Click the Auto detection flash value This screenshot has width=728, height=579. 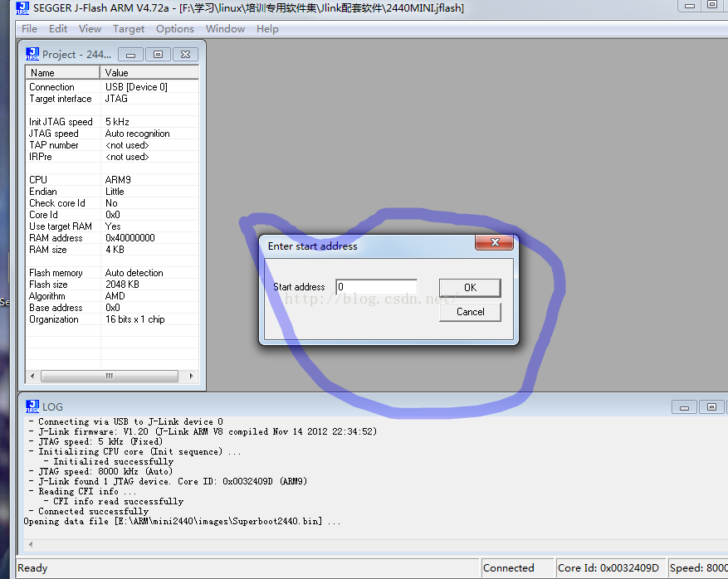click(x=134, y=273)
